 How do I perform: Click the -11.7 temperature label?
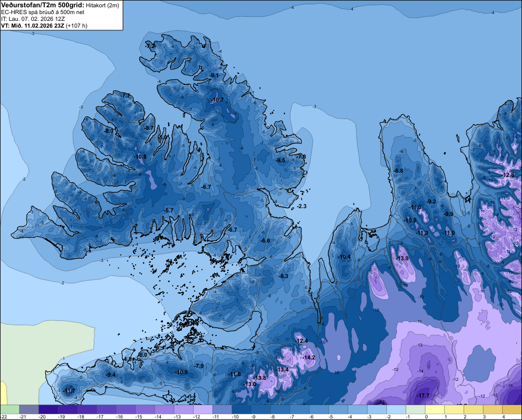tap(69, 391)
